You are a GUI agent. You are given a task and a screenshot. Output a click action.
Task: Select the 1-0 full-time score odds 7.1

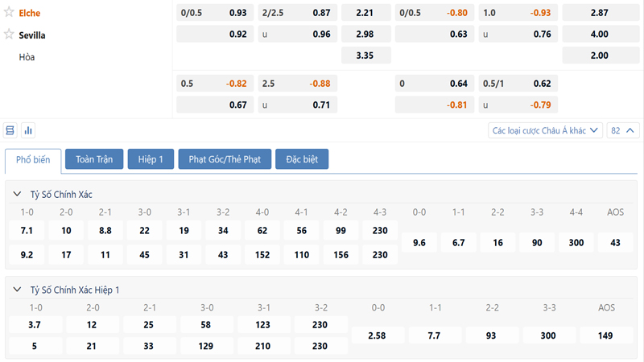[x=27, y=231]
